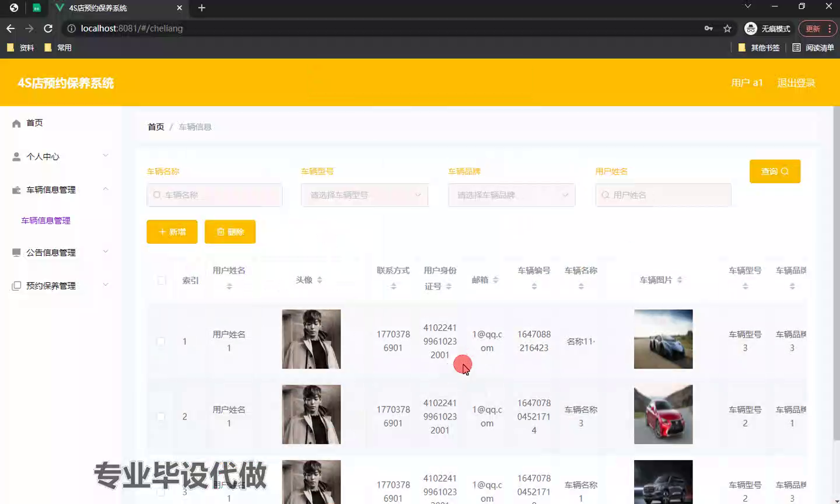Focus the 车辆名称 search input
840x504 pixels.
point(215,195)
